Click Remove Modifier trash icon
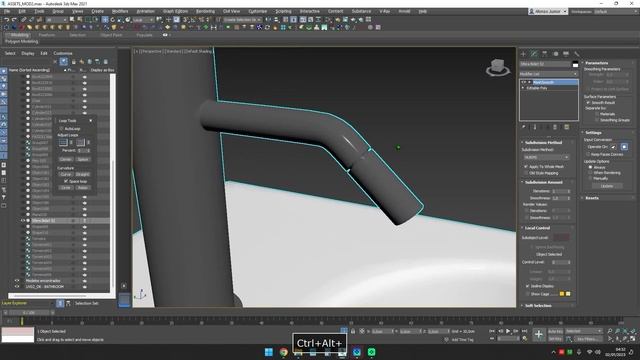This screenshot has width=640, height=360. [555, 127]
